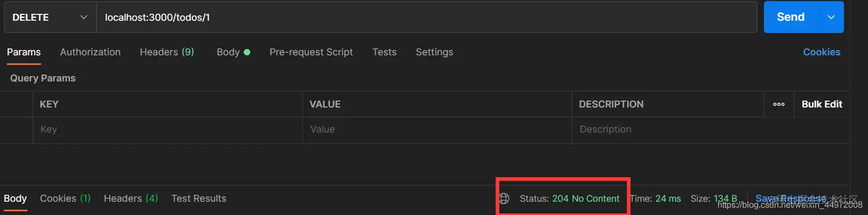Open the three-dots column options icon
The height and width of the screenshot is (215, 868).
[779, 104]
